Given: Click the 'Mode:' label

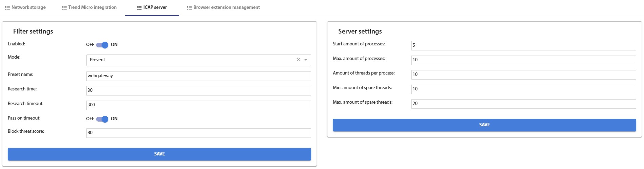Looking at the screenshot, I should (x=14, y=57).
